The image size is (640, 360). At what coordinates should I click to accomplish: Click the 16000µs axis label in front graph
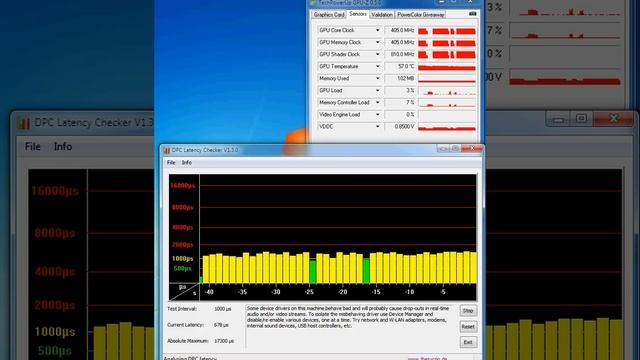pyautogui.click(x=182, y=186)
